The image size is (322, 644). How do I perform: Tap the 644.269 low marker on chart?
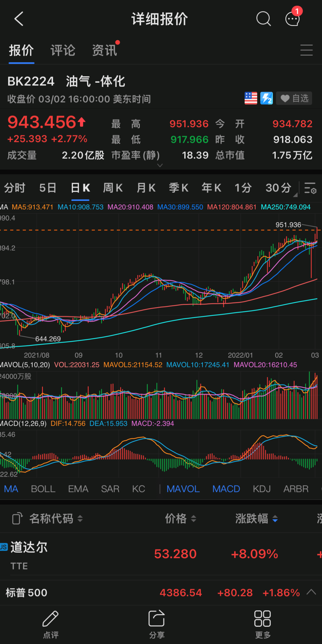(x=48, y=339)
